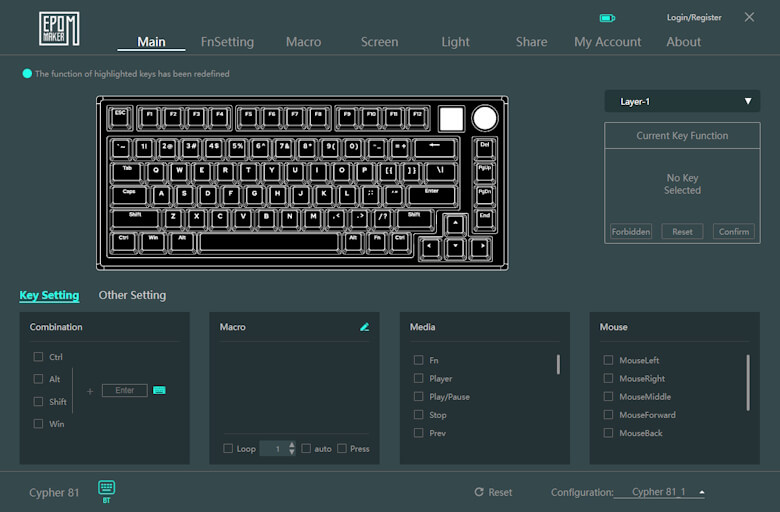Open the Other Setting tab
This screenshot has height=512, width=780.
pos(132,295)
